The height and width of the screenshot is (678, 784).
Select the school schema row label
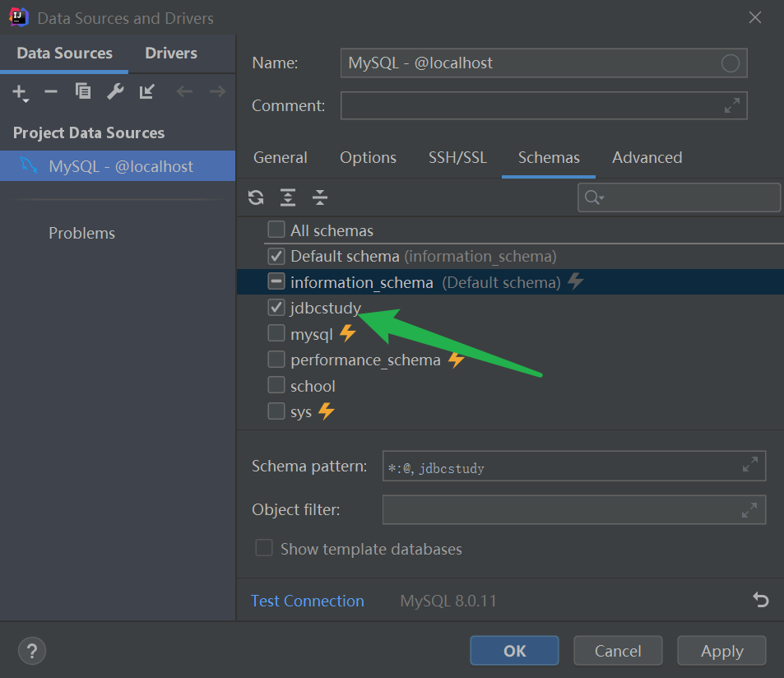[x=313, y=386]
